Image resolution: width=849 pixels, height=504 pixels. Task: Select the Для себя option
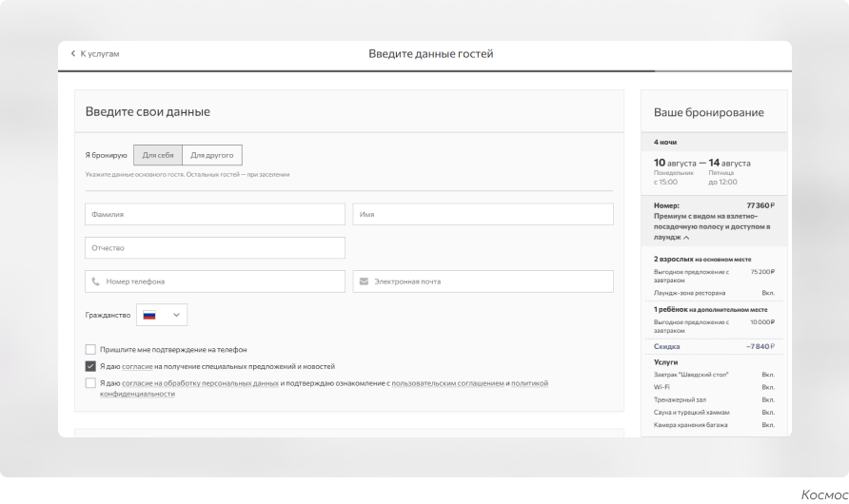158,155
